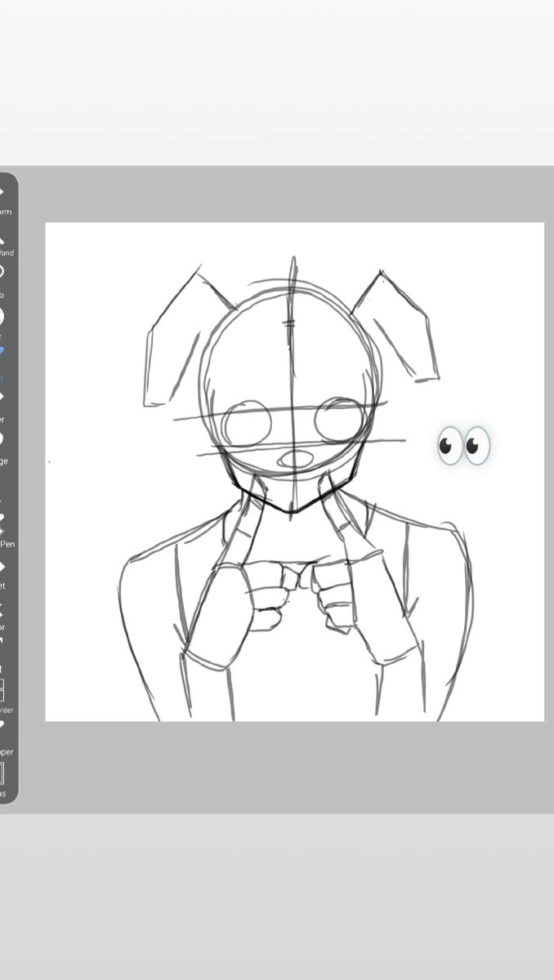This screenshot has width=554, height=980.
Task: Select the Lasso tool
Action: 2,280
